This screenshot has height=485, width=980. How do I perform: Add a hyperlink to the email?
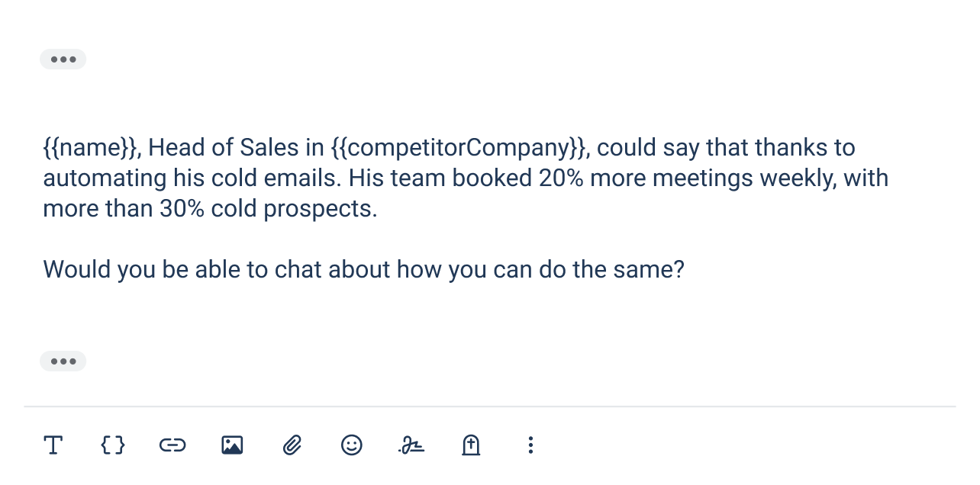172,445
